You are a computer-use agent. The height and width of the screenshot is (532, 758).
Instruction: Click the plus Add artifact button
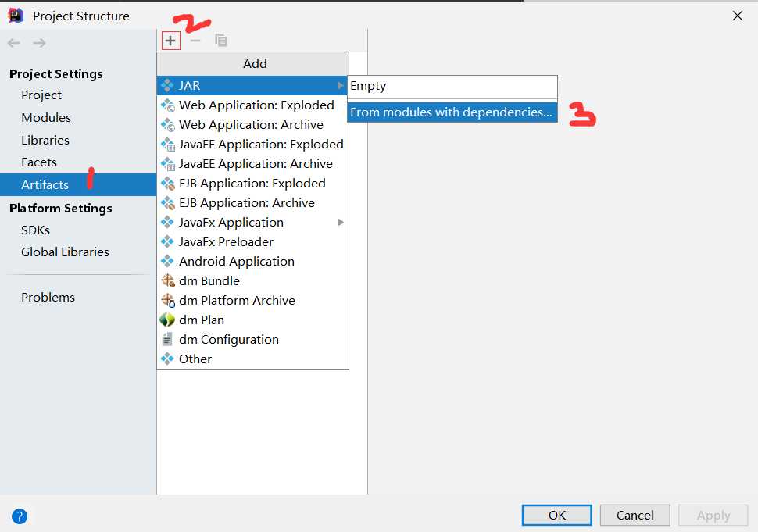point(170,41)
